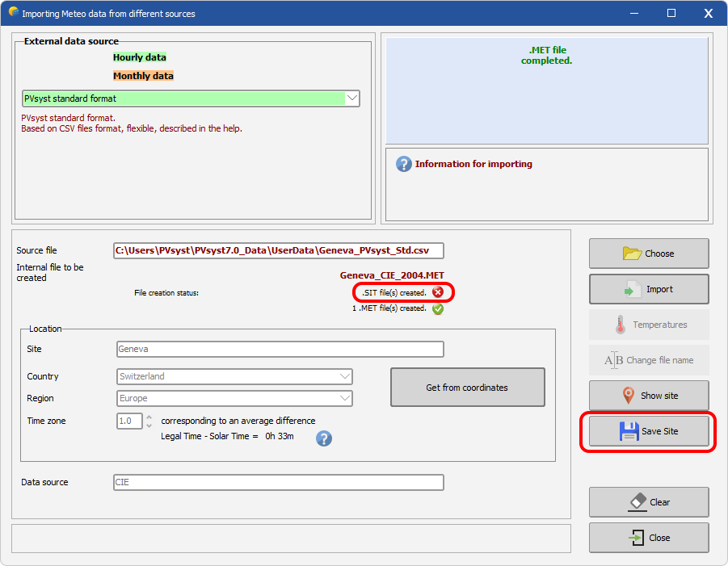Image resolution: width=728 pixels, height=566 pixels.
Task: Click the Source file path field
Action: (278, 250)
